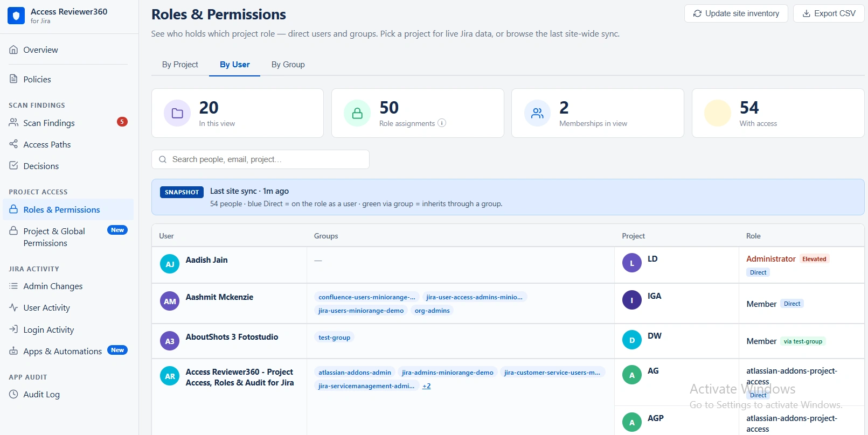
Task: Click the jira-admins-miniorange-demo group tag
Action: tap(447, 373)
